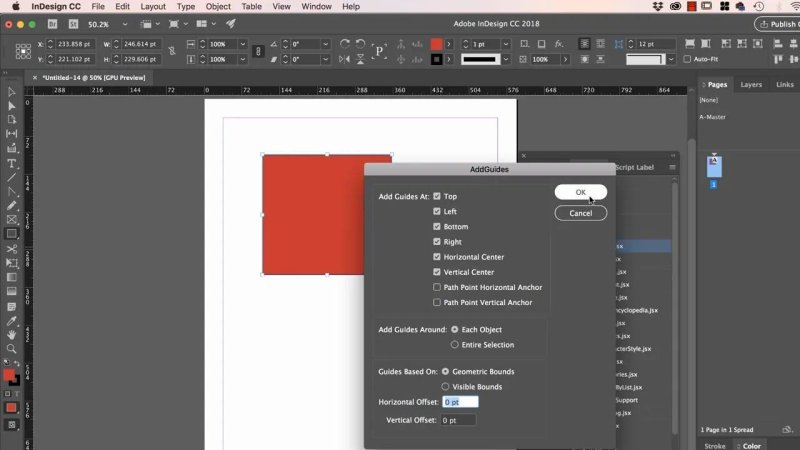Open the File menu
This screenshot has height=450, width=800.
(x=98, y=7)
